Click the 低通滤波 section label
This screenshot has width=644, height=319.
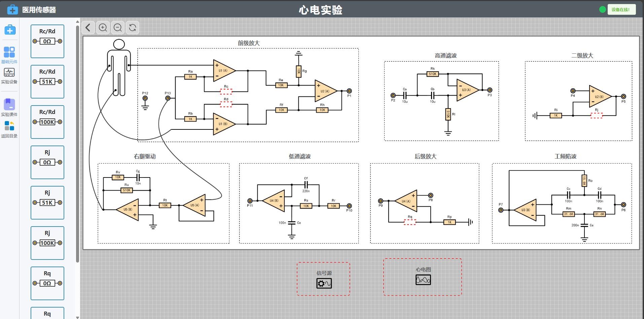point(299,156)
